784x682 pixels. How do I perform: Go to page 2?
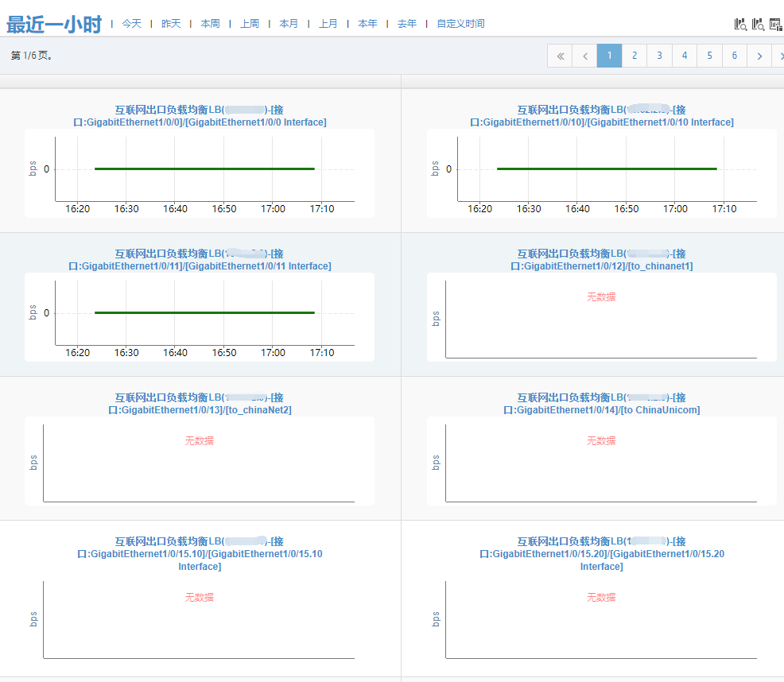[635, 56]
